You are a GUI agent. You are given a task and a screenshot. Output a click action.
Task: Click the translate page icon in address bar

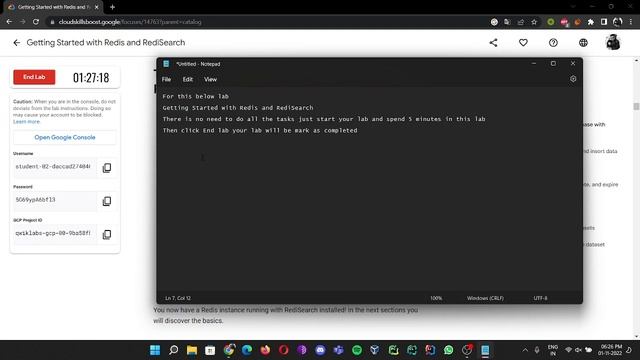tap(507, 22)
